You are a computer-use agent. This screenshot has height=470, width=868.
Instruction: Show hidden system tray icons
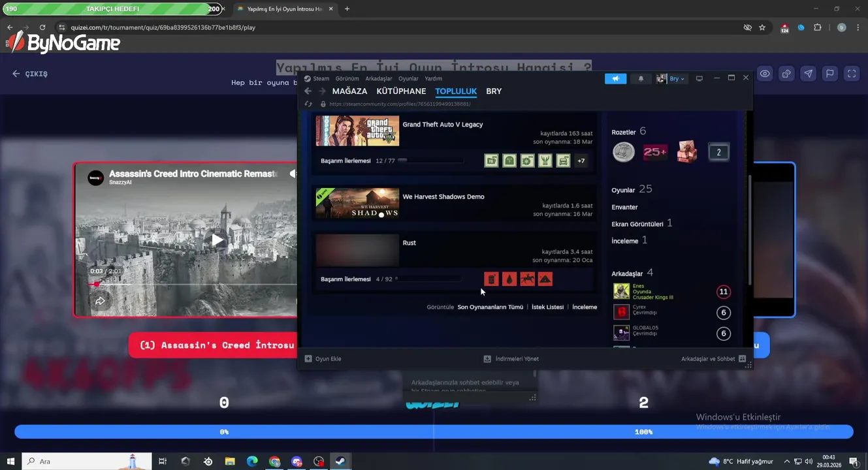click(x=786, y=462)
